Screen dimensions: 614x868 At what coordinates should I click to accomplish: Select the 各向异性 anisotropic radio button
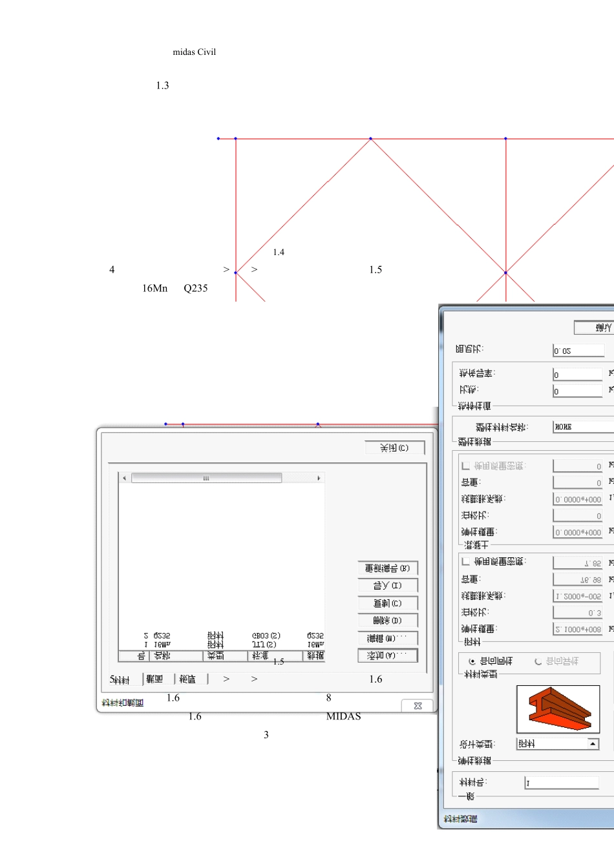[538, 661]
